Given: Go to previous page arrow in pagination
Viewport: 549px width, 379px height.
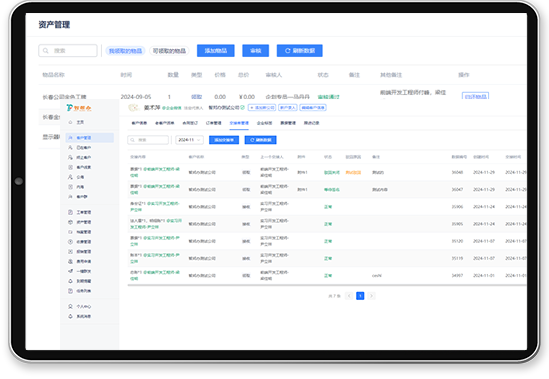Looking at the screenshot, I should 349,296.
